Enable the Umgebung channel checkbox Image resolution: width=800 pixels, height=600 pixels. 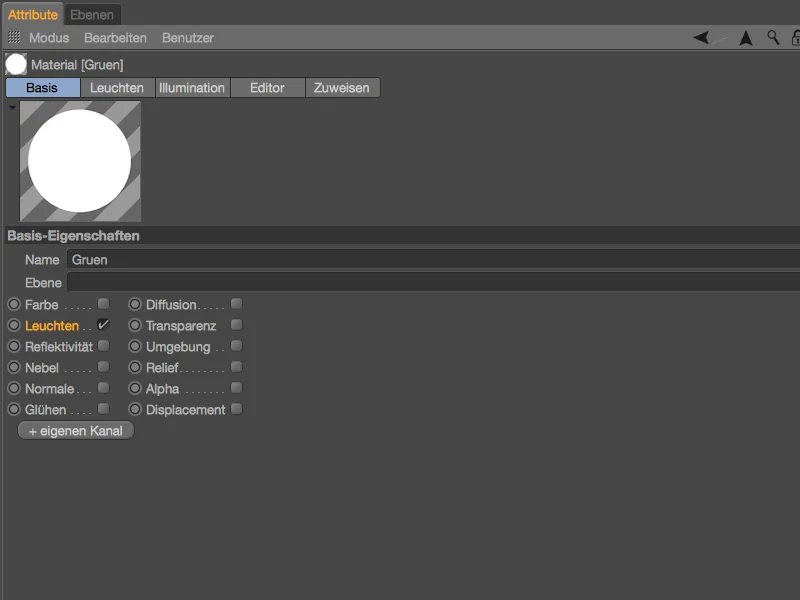[236, 346]
